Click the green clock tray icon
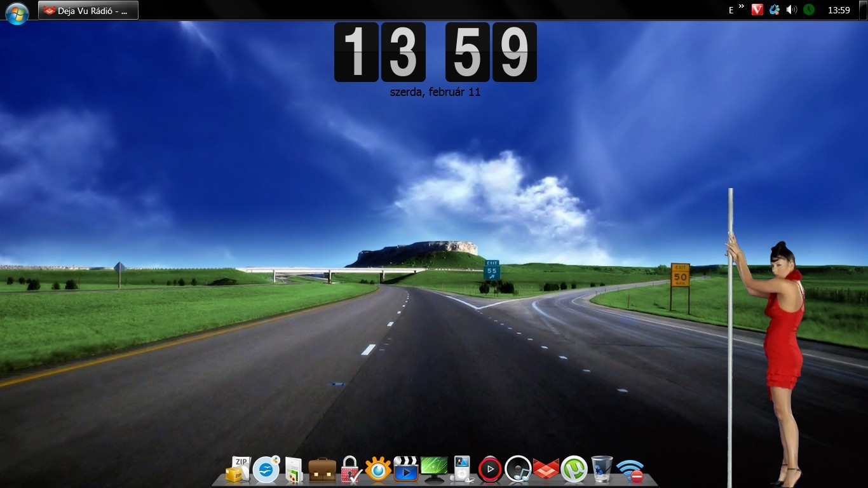This screenshot has height=488, width=868. (808, 10)
